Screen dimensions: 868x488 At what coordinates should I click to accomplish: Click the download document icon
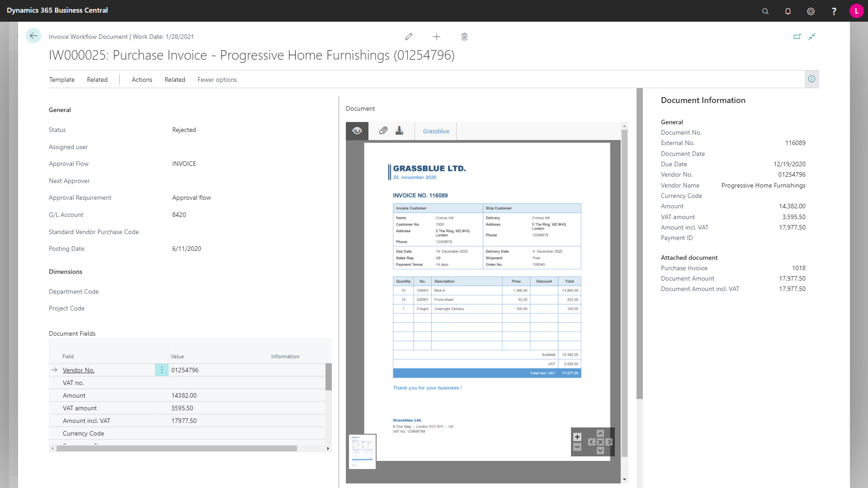pos(400,131)
